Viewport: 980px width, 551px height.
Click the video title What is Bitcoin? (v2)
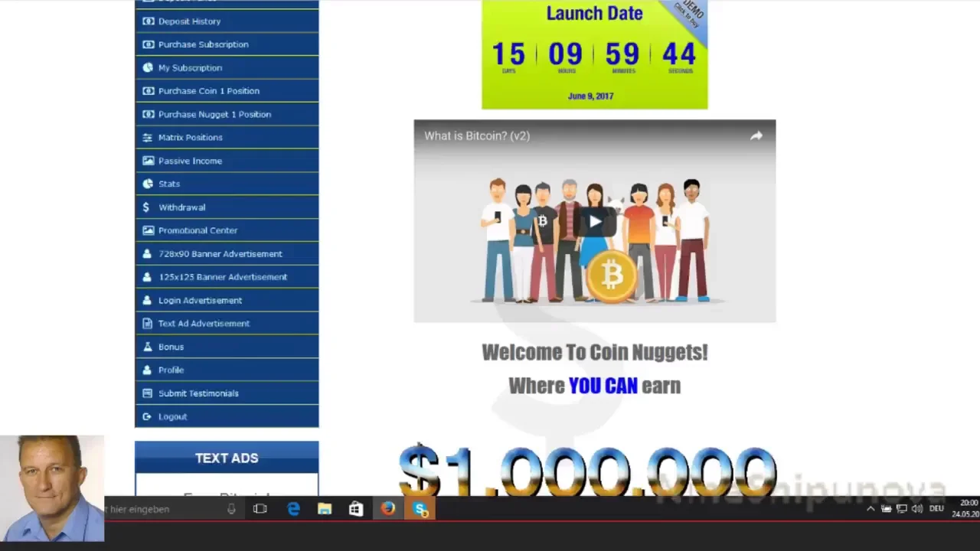(477, 136)
